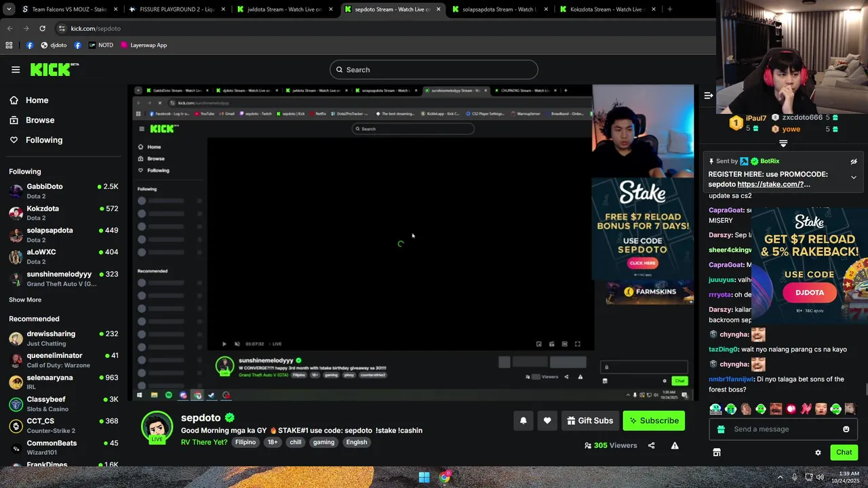Select the chill tag
The image size is (868, 488).
coord(296,442)
